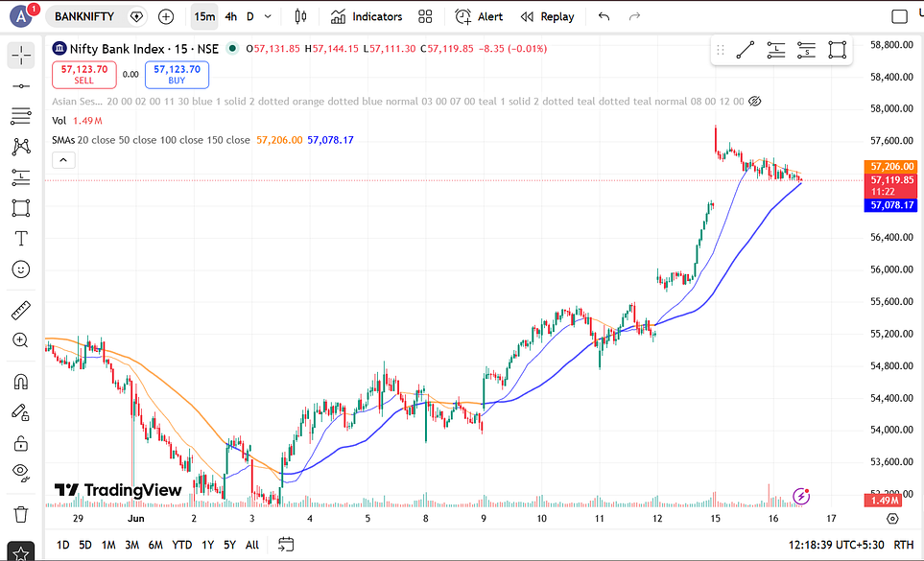Select the ruler measure tool
The height and width of the screenshot is (561, 924).
(x=21, y=310)
